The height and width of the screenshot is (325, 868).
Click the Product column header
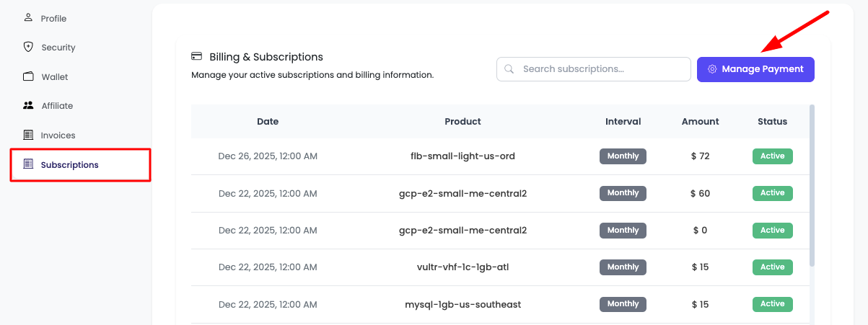pos(463,122)
